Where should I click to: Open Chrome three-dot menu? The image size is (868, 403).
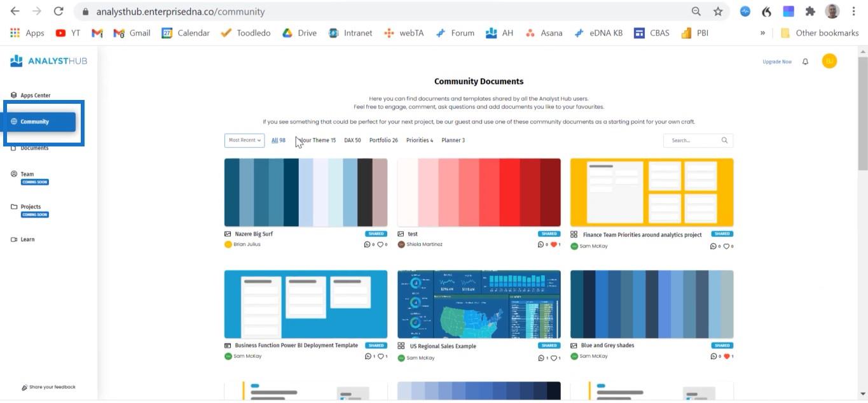click(x=854, y=11)
